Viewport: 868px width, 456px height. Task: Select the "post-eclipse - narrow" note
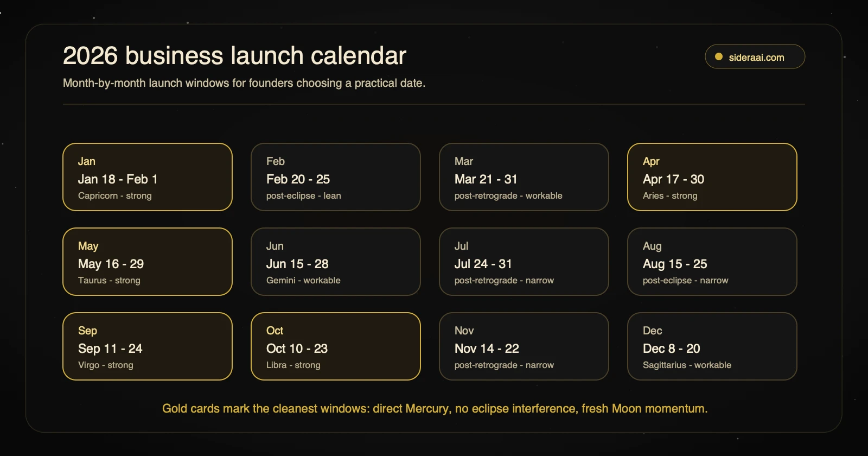[685, 280]
